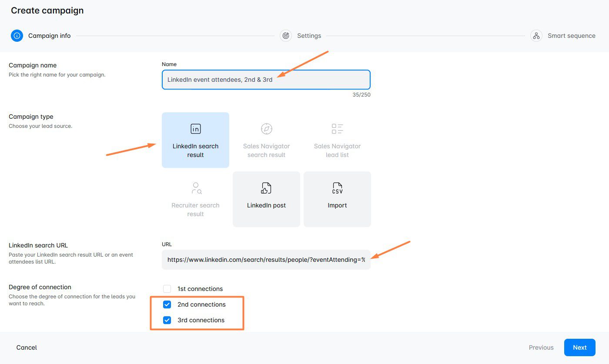609x364 pixels.
Task: Click the 'Create campaign' heading
Action: click(x=47, y=10)
